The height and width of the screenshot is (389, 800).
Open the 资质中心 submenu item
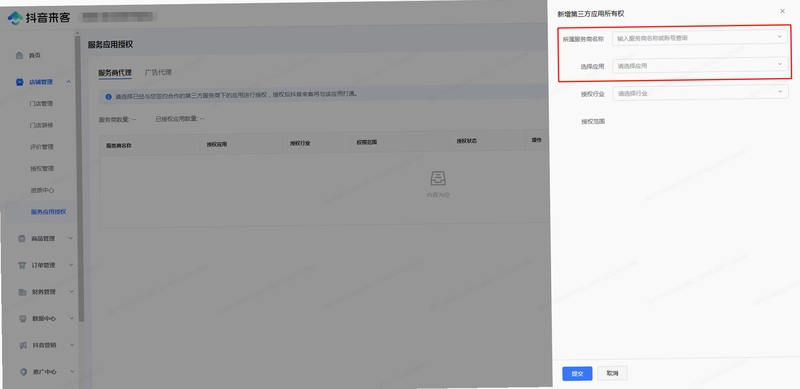[x=42, y=190]
